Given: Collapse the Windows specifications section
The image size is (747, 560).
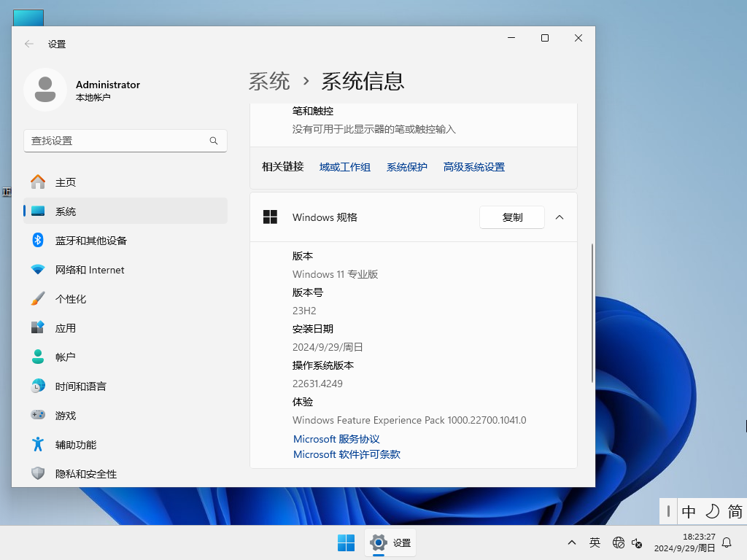Looking at the screenshot, I should click(560, 217).
